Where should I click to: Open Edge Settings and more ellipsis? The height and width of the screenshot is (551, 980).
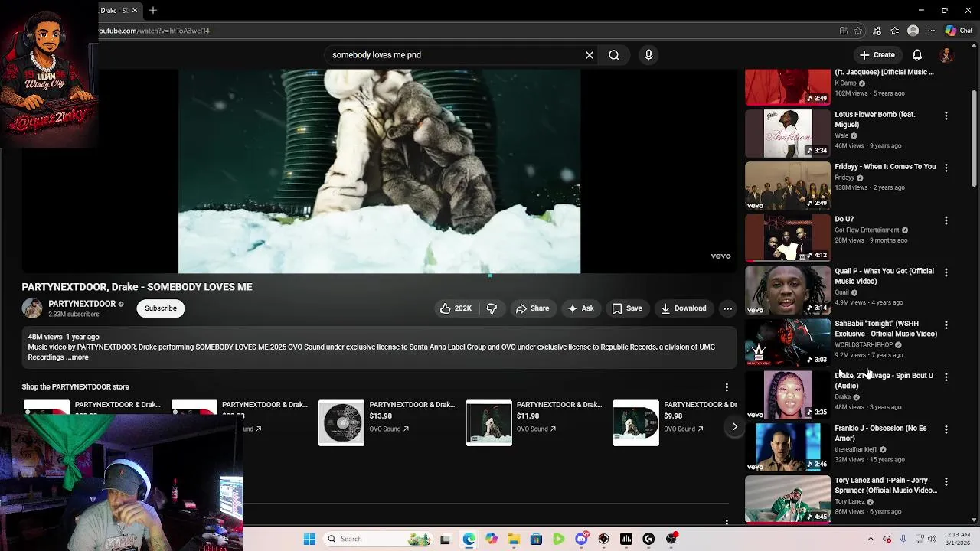point(931,31)
